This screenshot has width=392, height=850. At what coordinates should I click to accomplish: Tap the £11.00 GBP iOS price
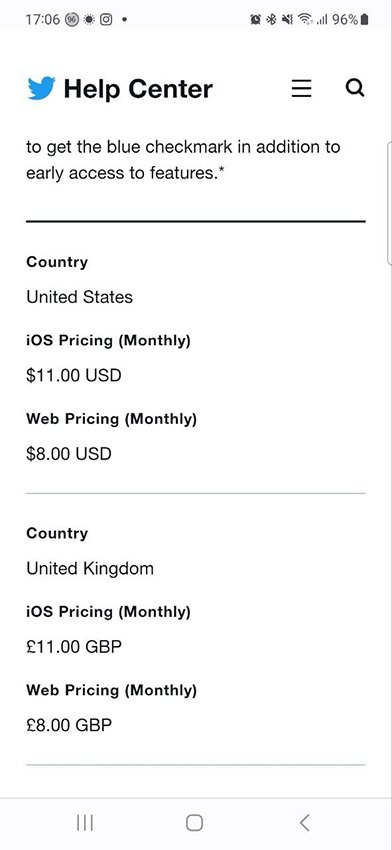74,647
